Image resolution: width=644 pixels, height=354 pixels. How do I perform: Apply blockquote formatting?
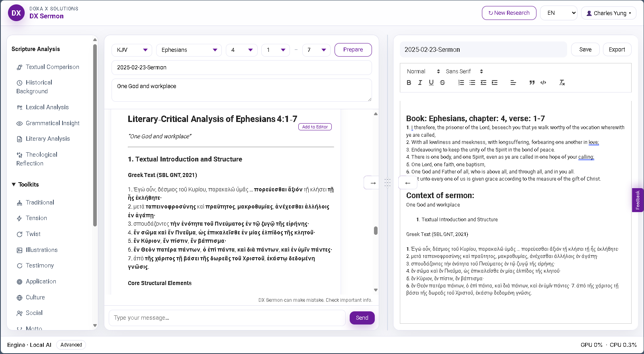point(532,83)
